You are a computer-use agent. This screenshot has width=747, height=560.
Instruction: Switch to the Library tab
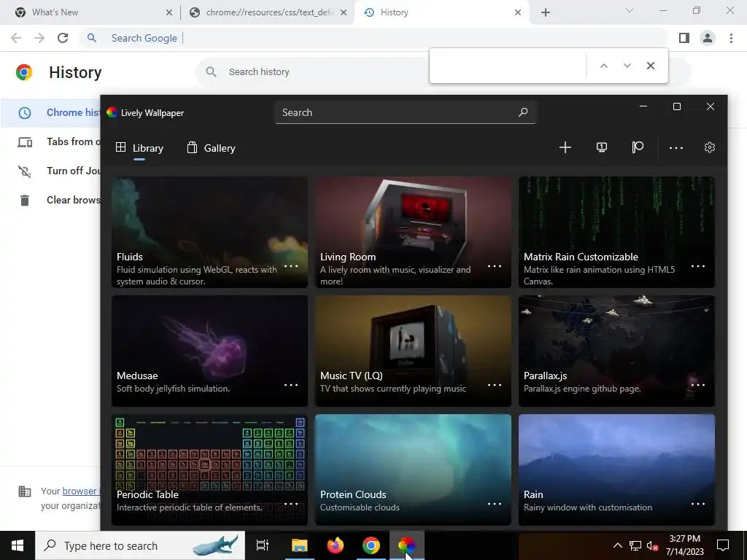coord(139,148)
